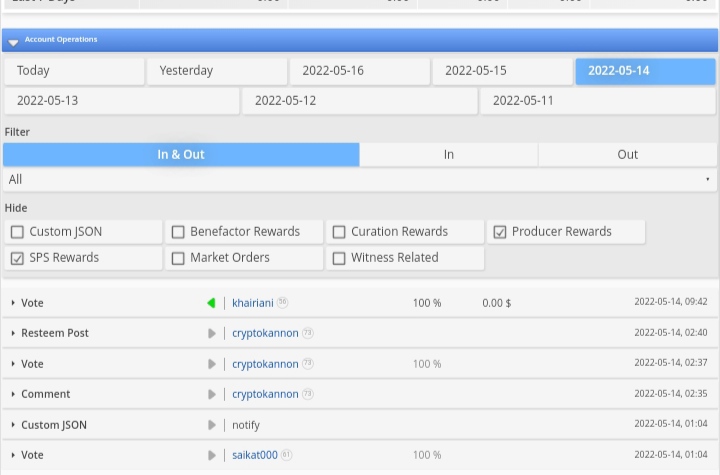Expand the khairiani Vote row details
This screenshot has width=720, height=475.
(13, 303)
